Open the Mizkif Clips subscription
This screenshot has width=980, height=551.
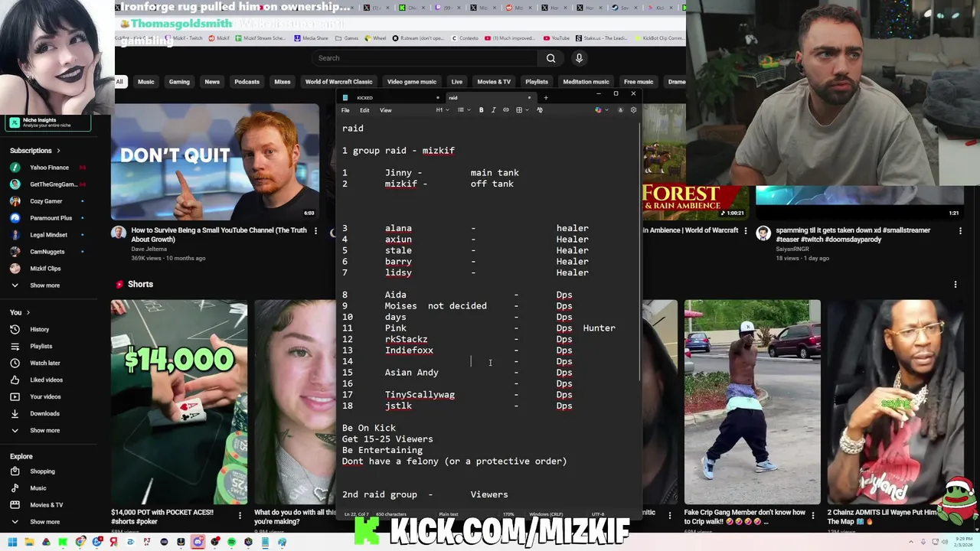[x=45, y=269]
